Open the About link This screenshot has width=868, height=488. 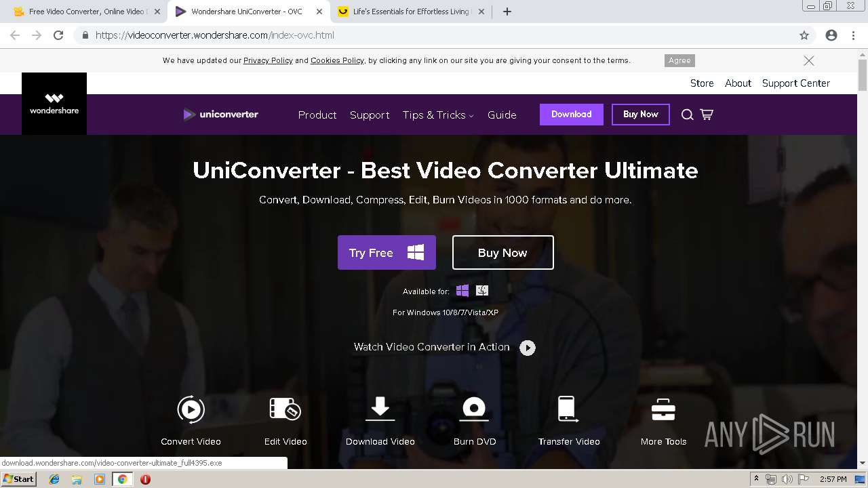[x=738, y=83]
